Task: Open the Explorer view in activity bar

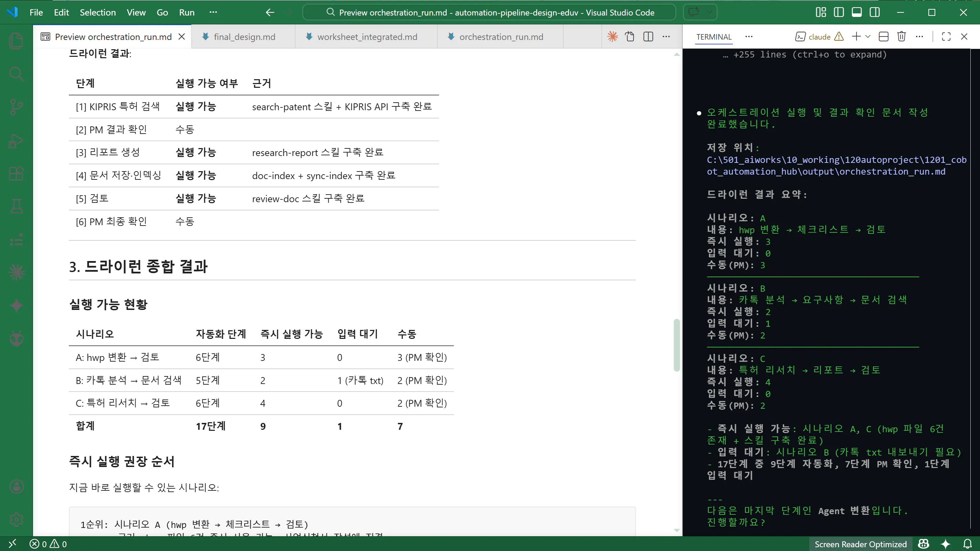Action: (x=17, y=41)
